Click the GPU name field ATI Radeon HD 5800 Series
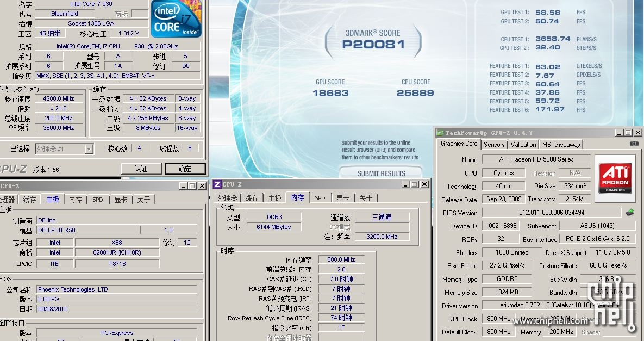Image resolution: width=644 pixels, height=341 pixels. pos(536,159)
